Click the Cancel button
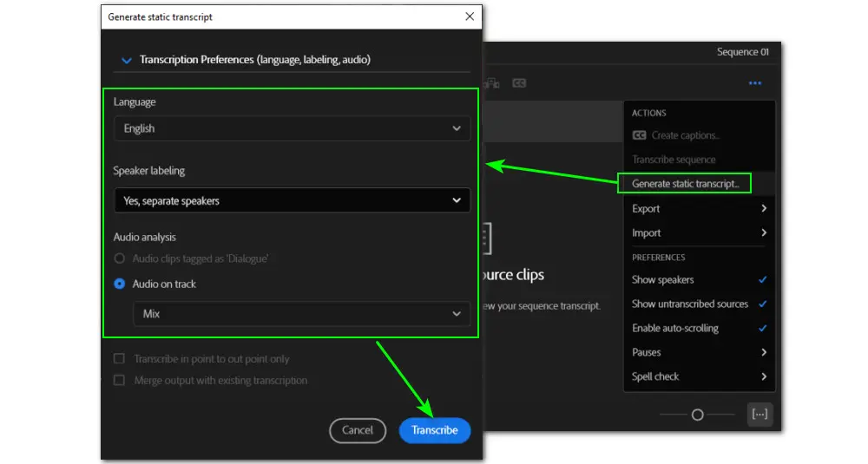Image resolution: width=868 pixels, height=464 pixels. point(358,430)
